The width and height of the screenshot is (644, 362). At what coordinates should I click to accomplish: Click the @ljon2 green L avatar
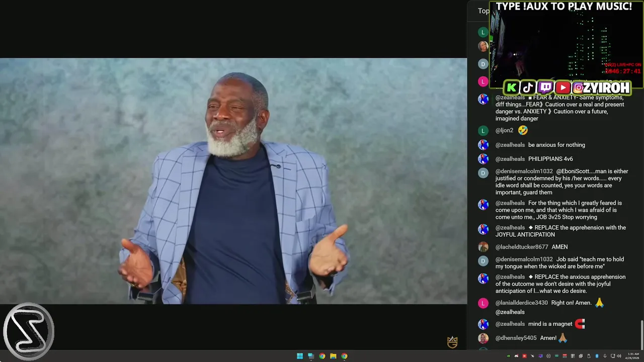[483, 131]
